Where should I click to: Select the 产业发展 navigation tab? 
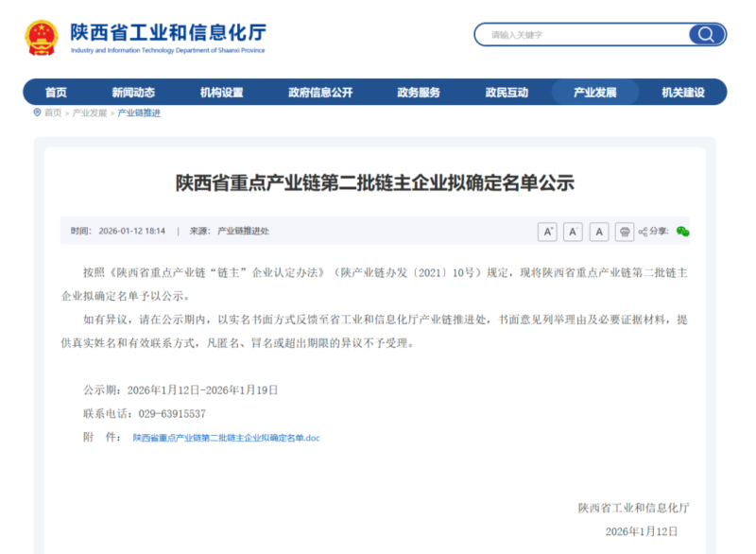(x=595, y=93)
